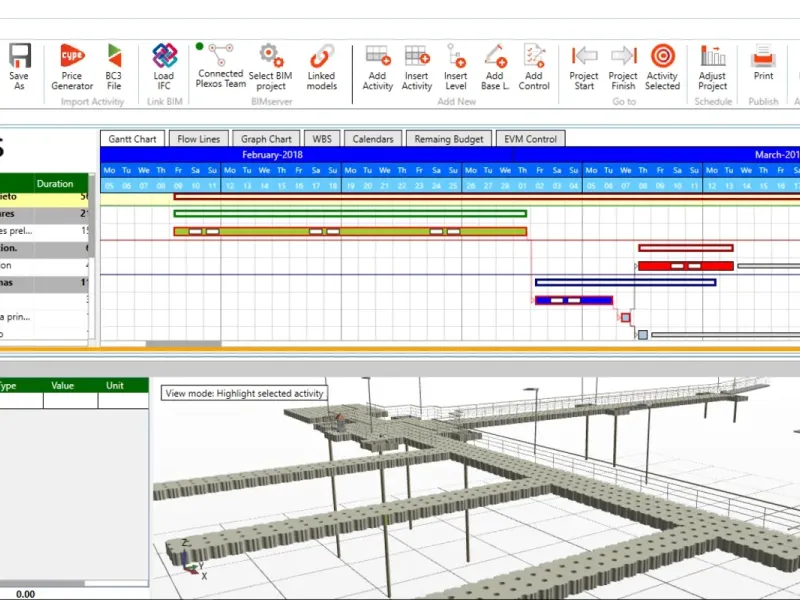Viewport: 800px width, 600px height.
Task: Click the Insert Activity icon
Action: click(417, 66)
